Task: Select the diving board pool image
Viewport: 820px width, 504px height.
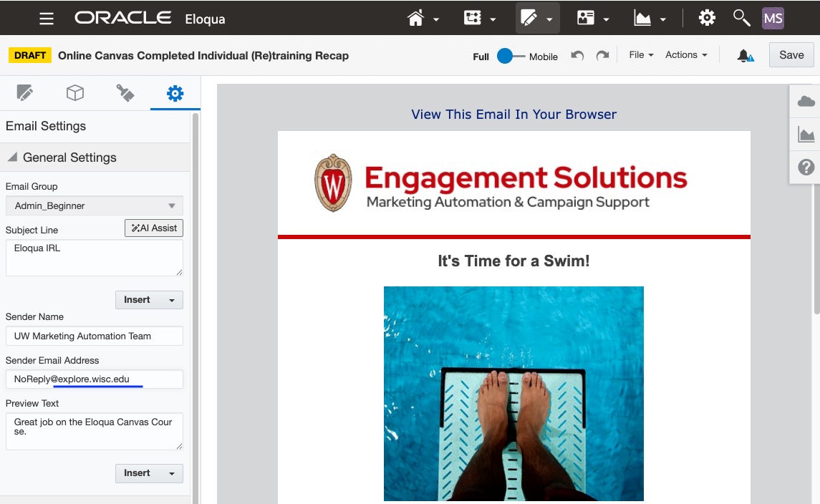Action: [x=513, y=394]
